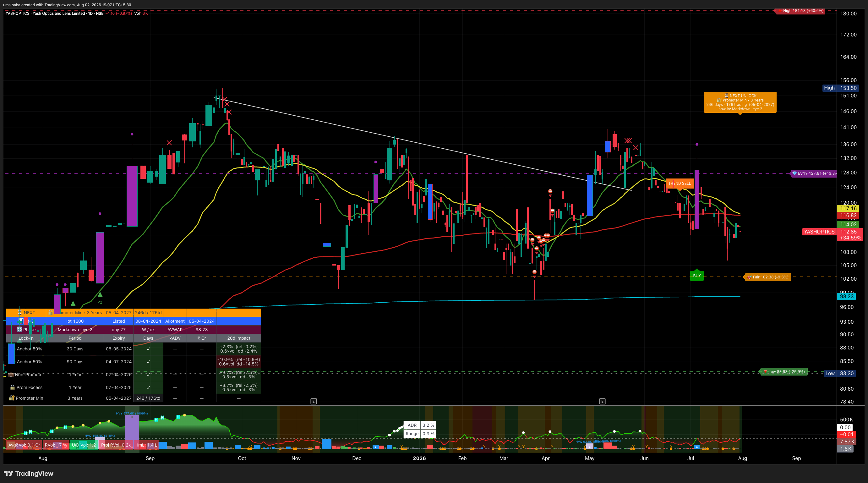Click the red YASHOPTICS tag on the price axis
868x483 pixels.
click(819, 232)
